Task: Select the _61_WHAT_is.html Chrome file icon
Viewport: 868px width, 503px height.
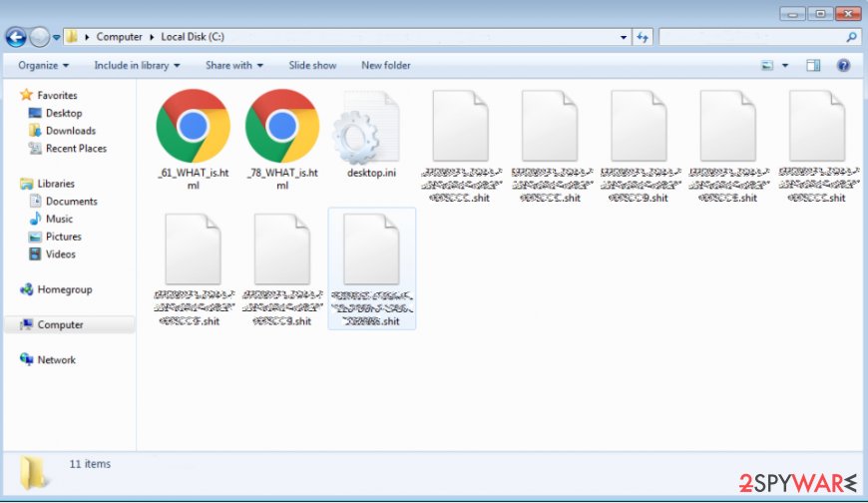Action: (193, 126)
